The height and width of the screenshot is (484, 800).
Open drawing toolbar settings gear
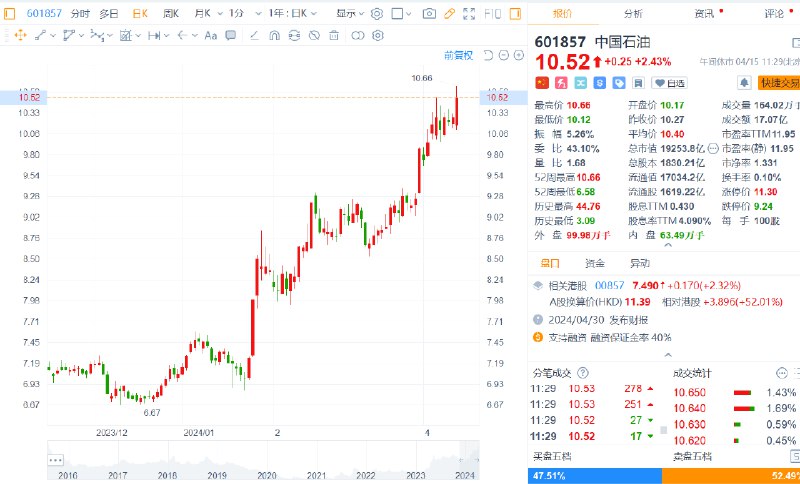tap(378, 35)
